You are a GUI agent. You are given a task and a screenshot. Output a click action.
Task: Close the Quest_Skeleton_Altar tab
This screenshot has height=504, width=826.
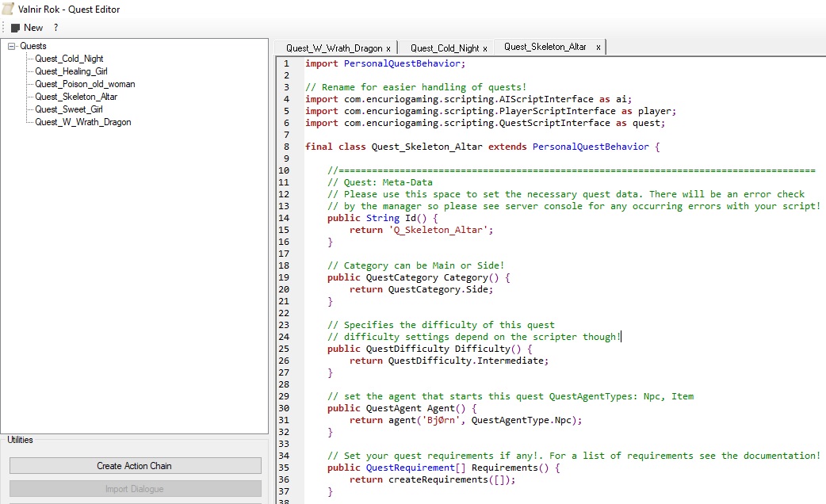[x=598, y=47]
